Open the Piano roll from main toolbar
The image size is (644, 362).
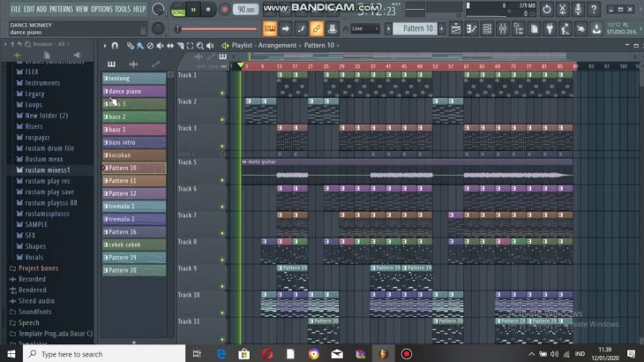pos(471,29)
